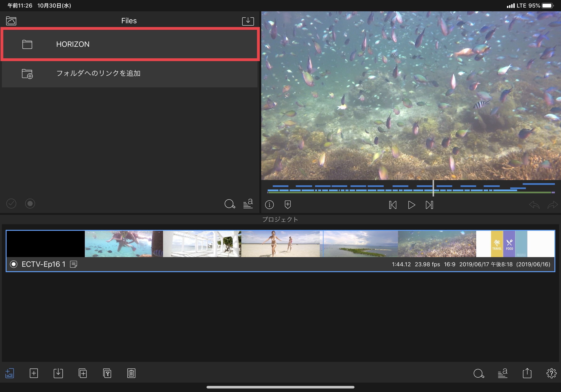Open the cloud source browser icon

pyautogui.click(x=11, y=21)
